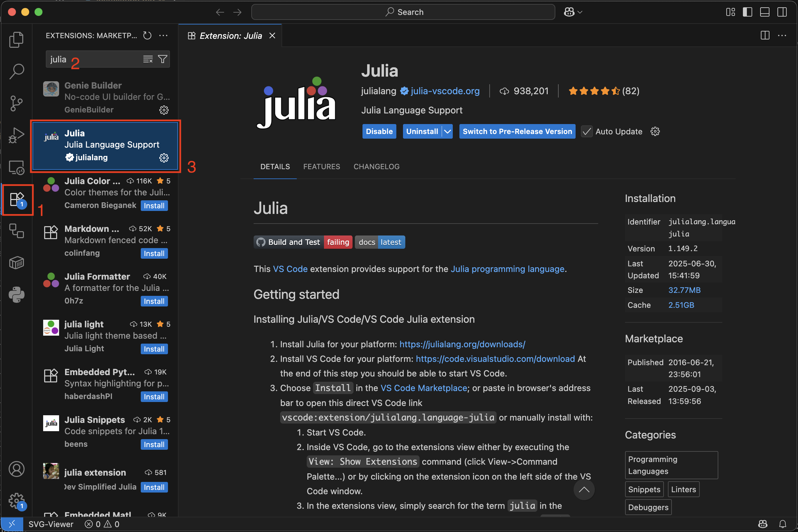Click Switch to Pre-Release Version
The height and width of the screenshot is (532, 798).
pyautogui.click(x=517, y=131)
